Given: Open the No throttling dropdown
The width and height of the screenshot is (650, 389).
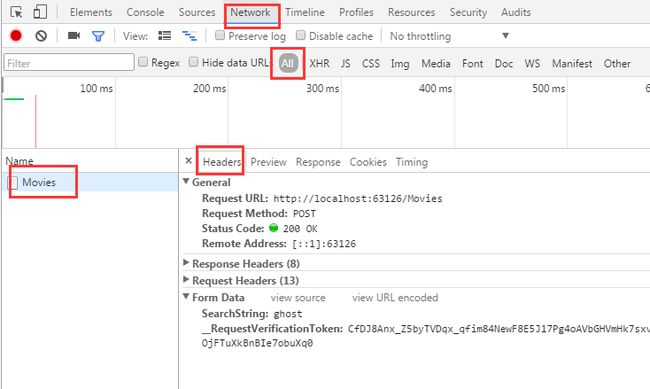Looking at the screenshot, I should click(449, 36).
